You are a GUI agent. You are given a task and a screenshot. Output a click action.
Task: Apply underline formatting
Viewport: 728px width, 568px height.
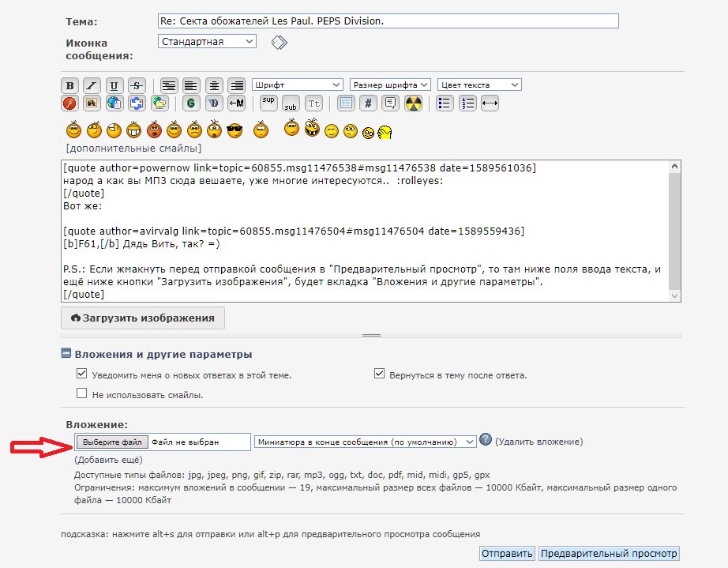(x=114, y=85)
